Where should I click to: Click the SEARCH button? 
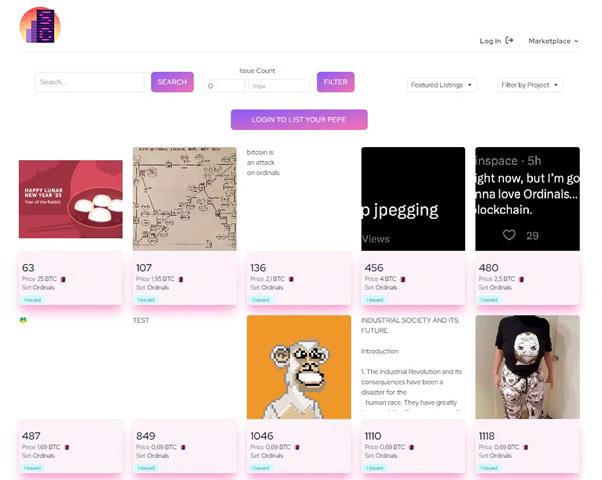click(x=172, y=82)
